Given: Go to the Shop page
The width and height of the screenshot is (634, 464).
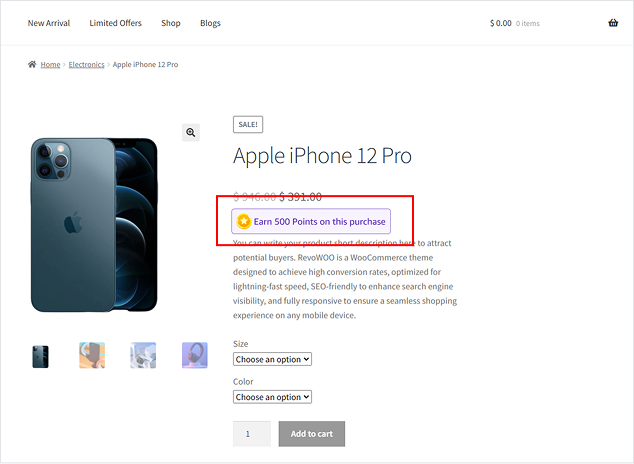Looking at the screenshot, I should (x=171, y=23).
